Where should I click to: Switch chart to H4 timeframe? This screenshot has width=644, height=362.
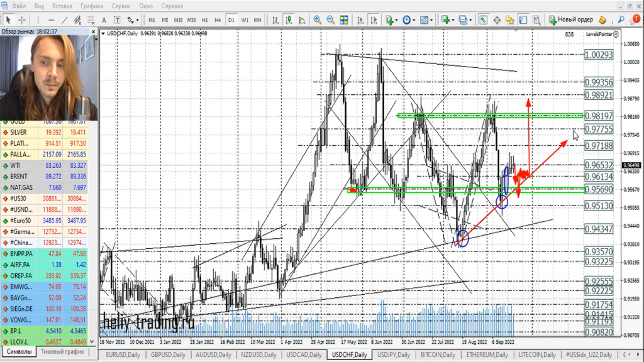(x=218, y=19)
